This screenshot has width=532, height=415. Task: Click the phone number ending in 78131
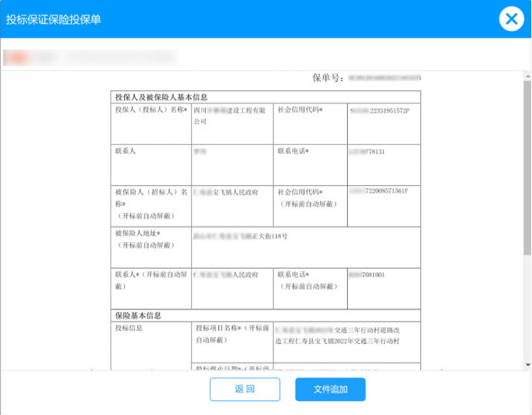click(367, 152)
